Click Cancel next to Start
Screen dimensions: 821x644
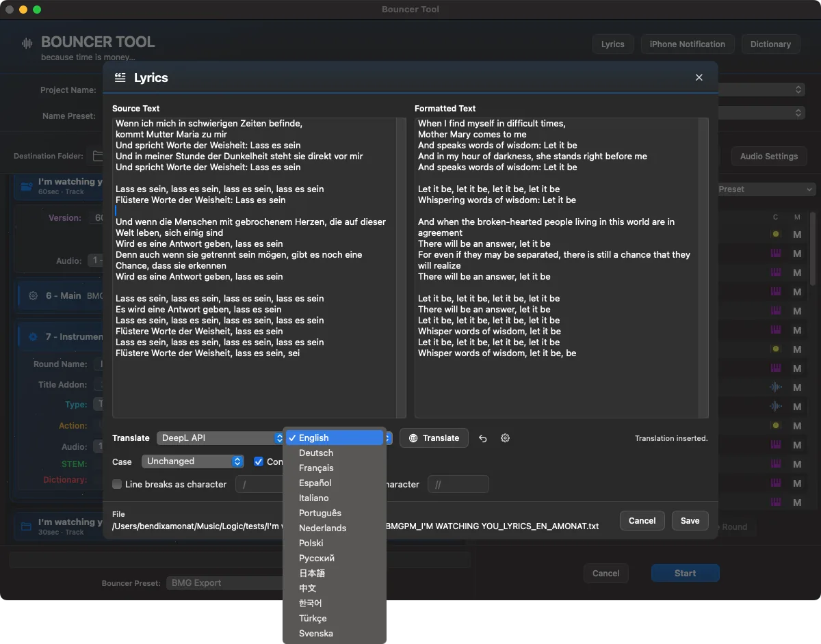pos(605,574)
